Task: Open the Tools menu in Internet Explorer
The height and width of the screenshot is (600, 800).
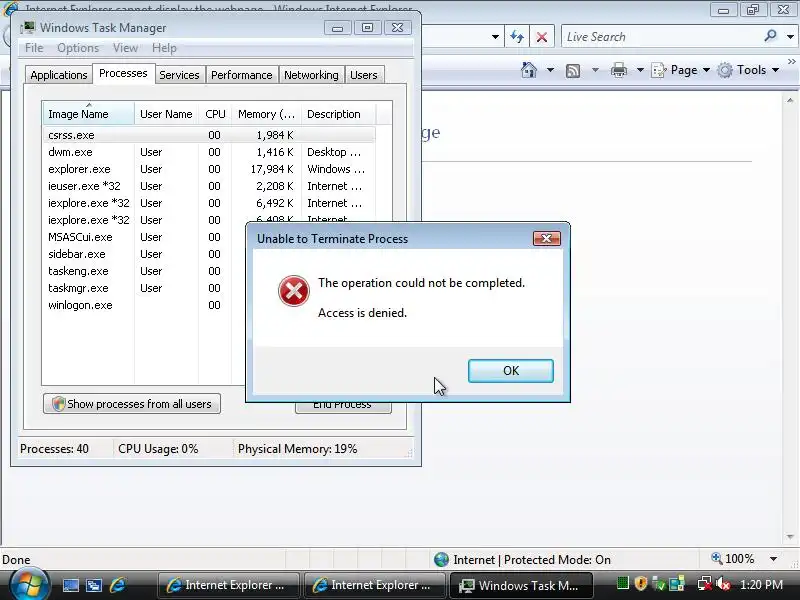Action: click(748, 70)
